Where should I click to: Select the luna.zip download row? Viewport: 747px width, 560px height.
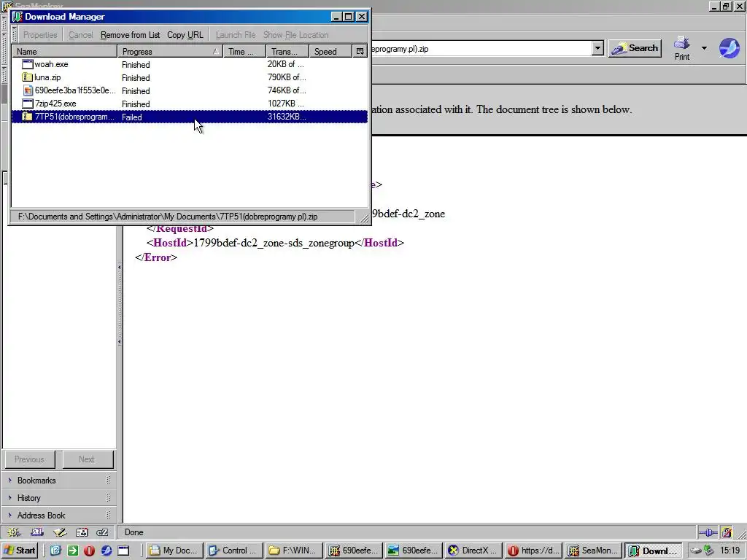(190, 77)
